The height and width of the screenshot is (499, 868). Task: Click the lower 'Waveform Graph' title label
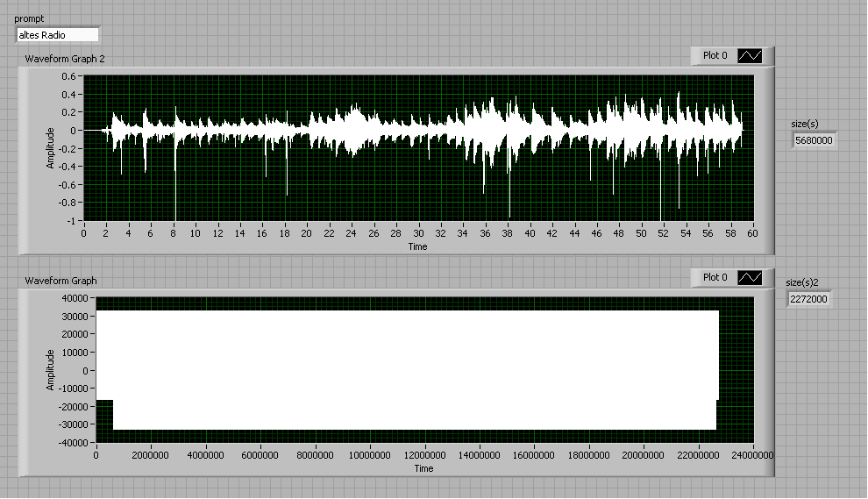[60, 281]
